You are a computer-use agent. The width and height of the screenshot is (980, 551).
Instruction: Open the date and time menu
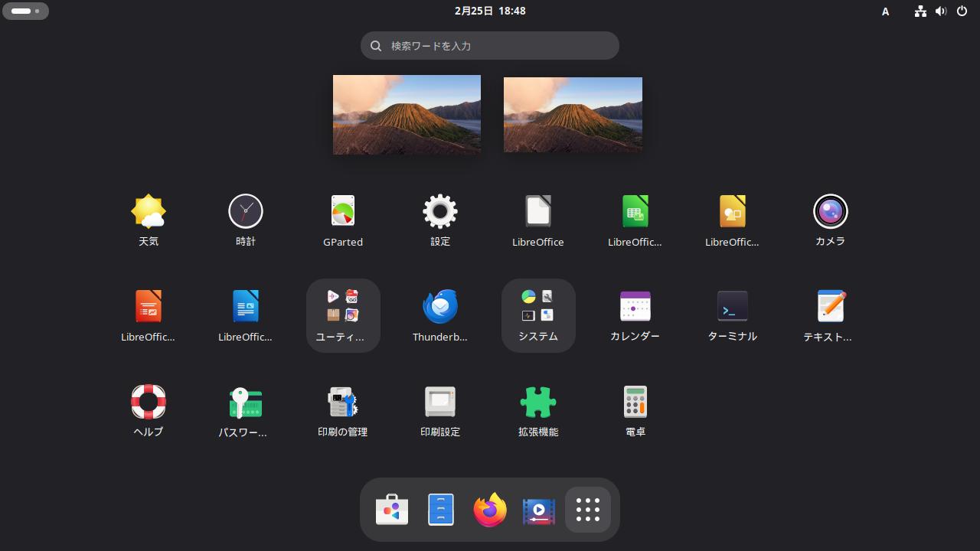coord(490,11)
